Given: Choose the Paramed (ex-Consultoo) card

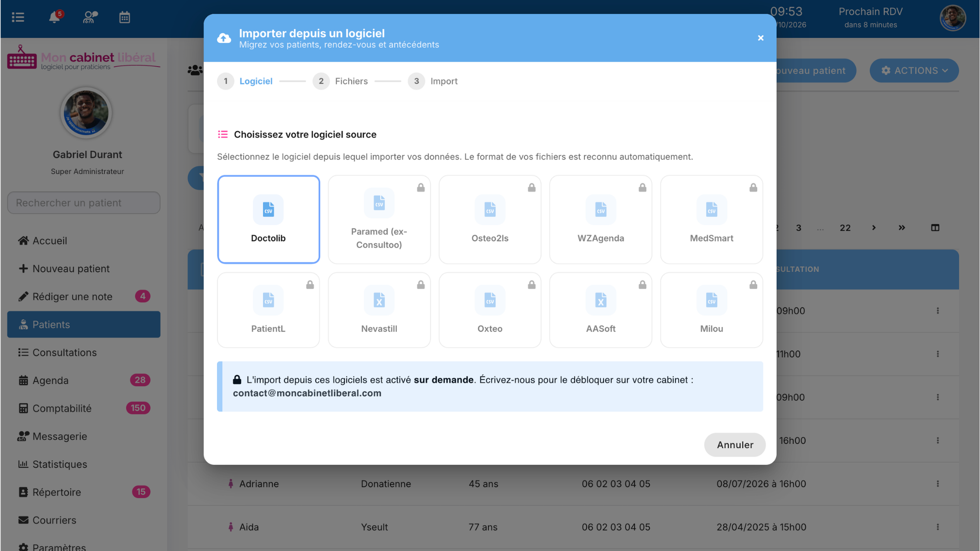Looking at the screenshot, I should click(379, 220).
